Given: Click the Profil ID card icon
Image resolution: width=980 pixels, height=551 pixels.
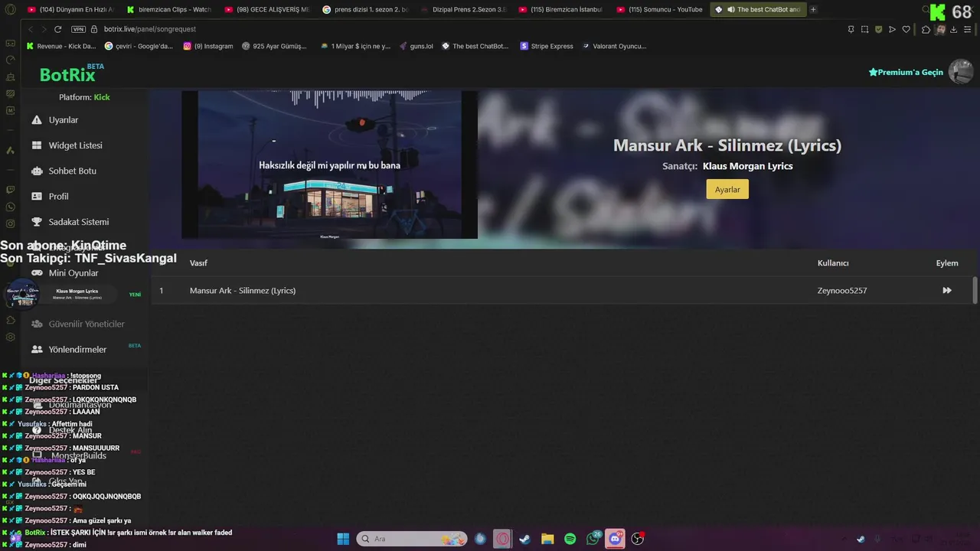Looking at the screenshot, I should tap(37, 196).
